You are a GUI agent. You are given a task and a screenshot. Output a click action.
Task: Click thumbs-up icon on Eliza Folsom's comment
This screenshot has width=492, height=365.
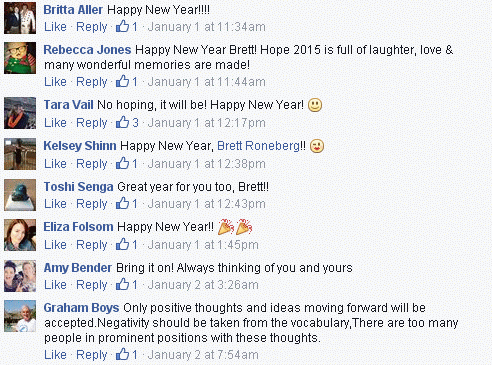[122, 244]
